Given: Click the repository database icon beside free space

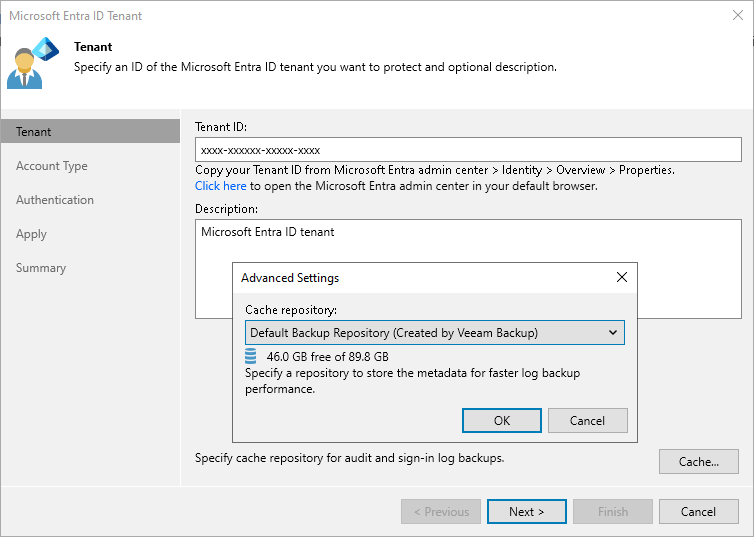Looking at the screenshot, I should click(x=251, y=356).
